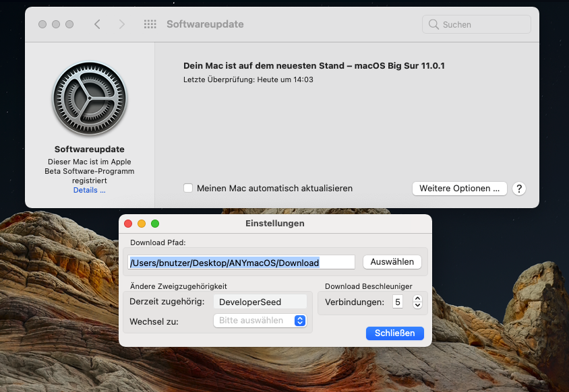Increase Verbindungen with stepper up arrow
The image size is (569, 392).
(x=418, y=298)
